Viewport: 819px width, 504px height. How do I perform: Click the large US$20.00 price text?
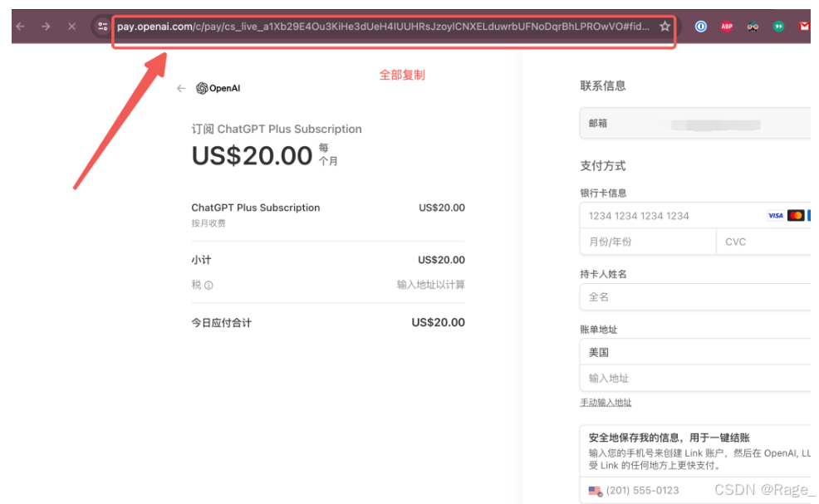[252, 155]
